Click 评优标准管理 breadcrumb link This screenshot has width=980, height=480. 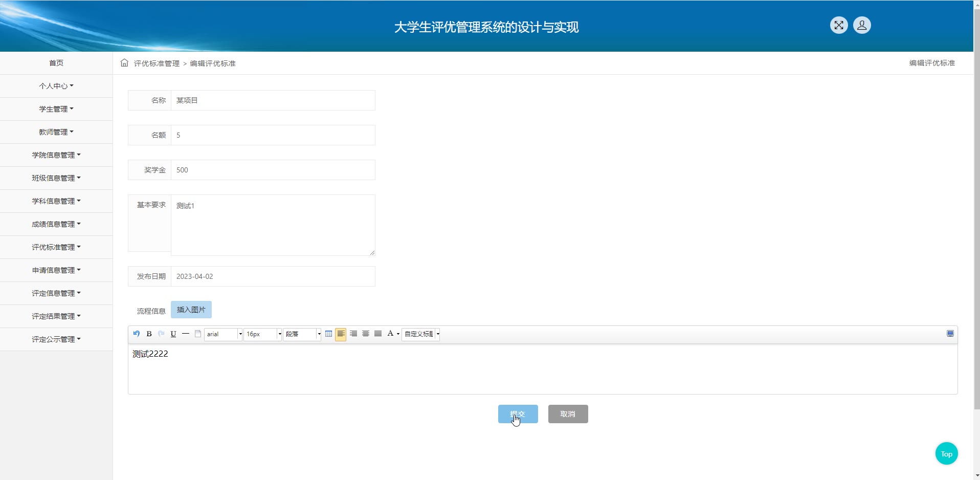pyautogui.click(x=157, y=63)
